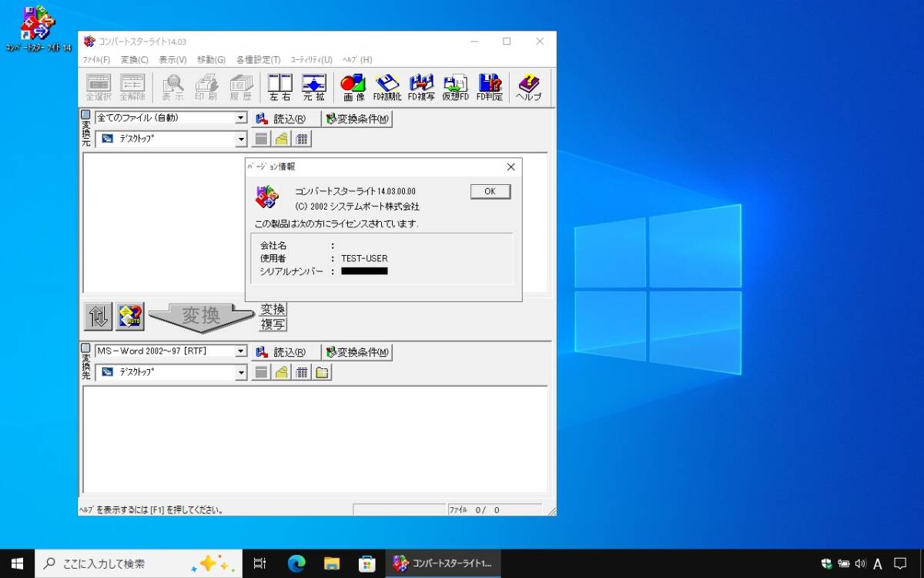Select the 左右 side-by-side layout icon
924x578 pixels.
280,87
